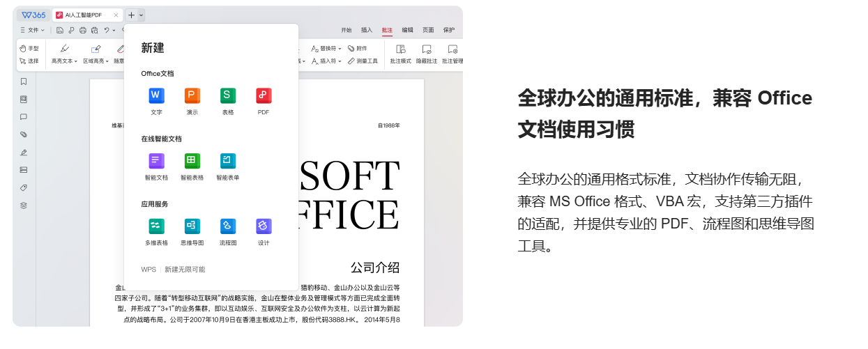This screenshot has height=349, width=868.
Task: Create a new 演示 presentation
Action: pyautogui.click(x=192, y=96)
